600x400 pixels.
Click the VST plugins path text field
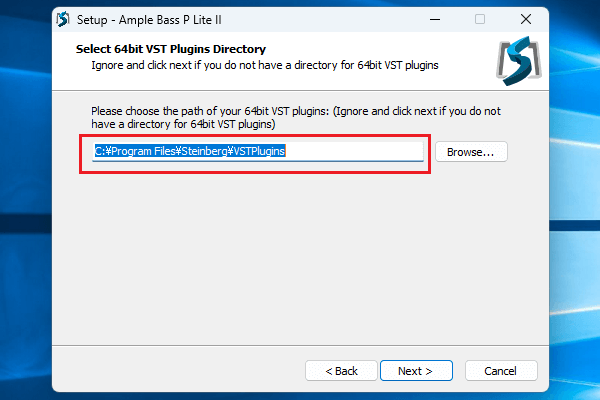pos(258,152)
